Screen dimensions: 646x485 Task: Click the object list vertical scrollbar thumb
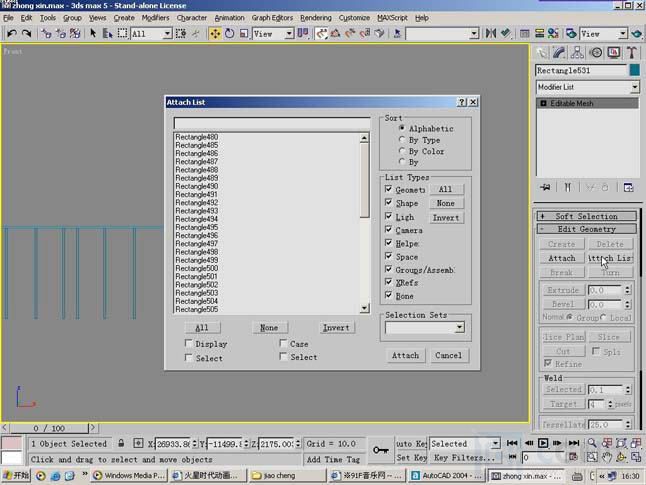tap(364, 180)
